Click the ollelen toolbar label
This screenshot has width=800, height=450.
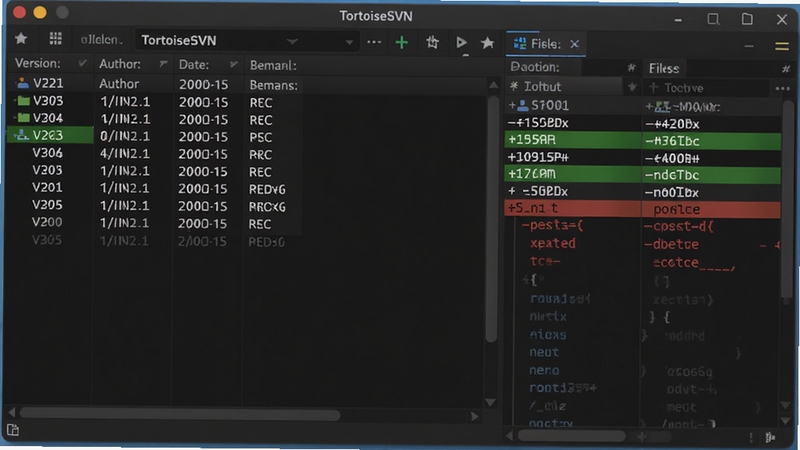[x=101, y=40]
